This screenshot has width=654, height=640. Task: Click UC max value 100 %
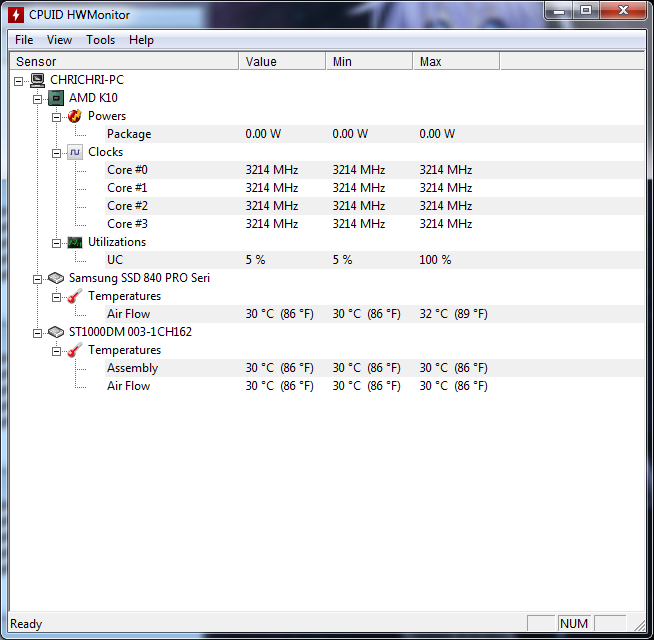coord(435,260)
